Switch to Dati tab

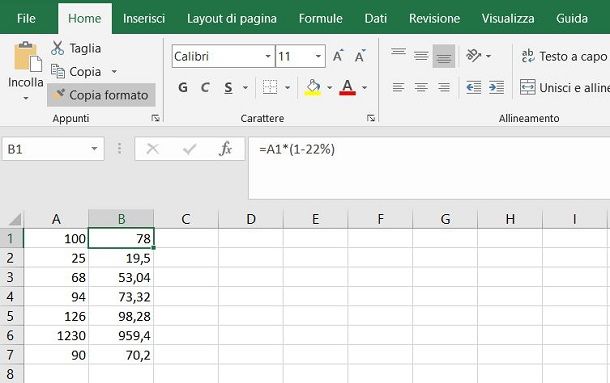pos(376,18)
